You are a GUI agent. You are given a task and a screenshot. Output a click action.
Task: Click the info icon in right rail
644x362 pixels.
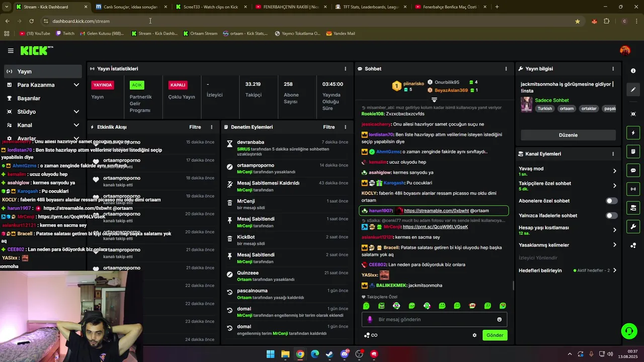point(633,71)
